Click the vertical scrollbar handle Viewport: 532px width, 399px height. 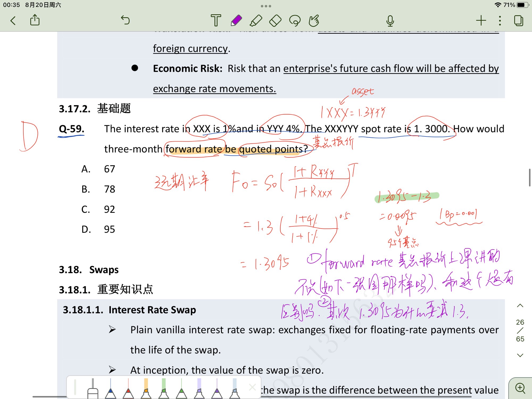pos(529,177)
